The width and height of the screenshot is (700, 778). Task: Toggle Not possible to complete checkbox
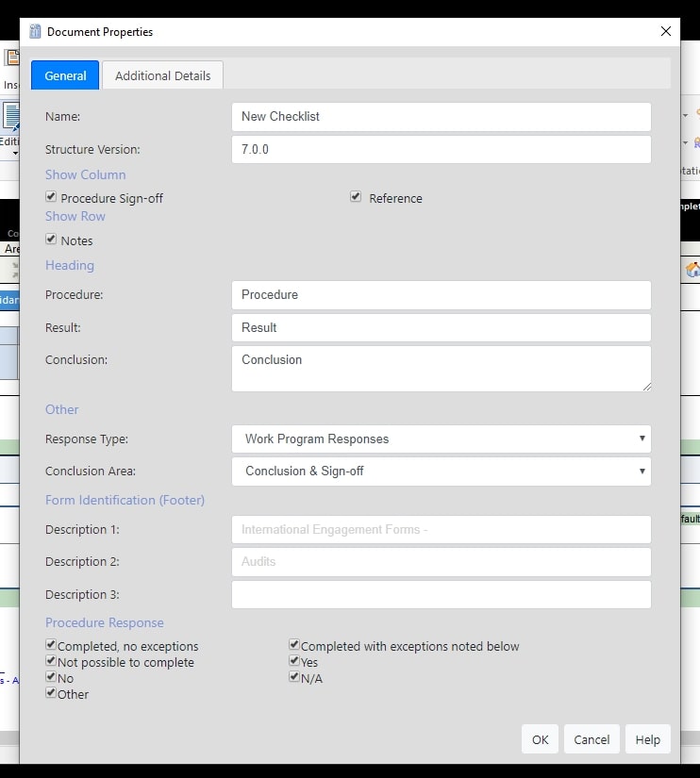[51, 661]
